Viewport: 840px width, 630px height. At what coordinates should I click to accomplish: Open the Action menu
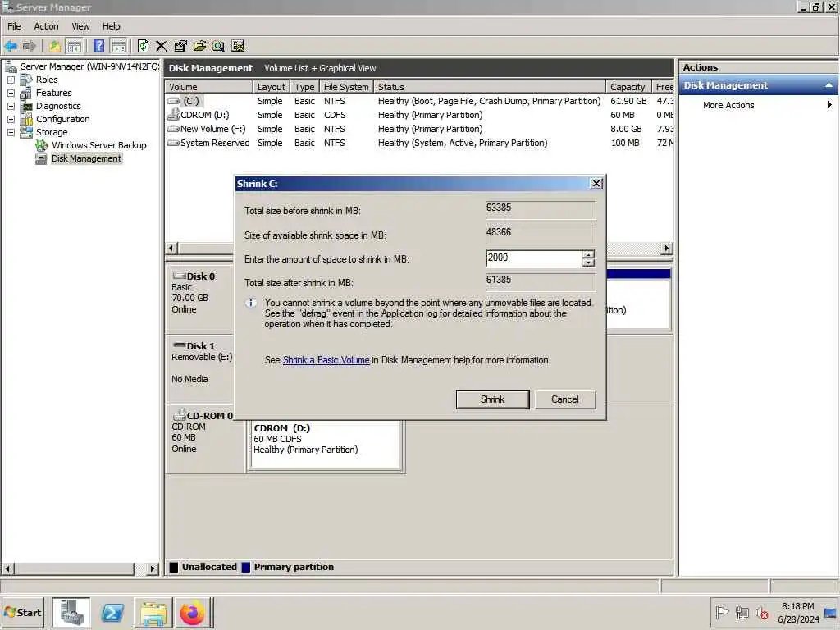click(46, 26)
